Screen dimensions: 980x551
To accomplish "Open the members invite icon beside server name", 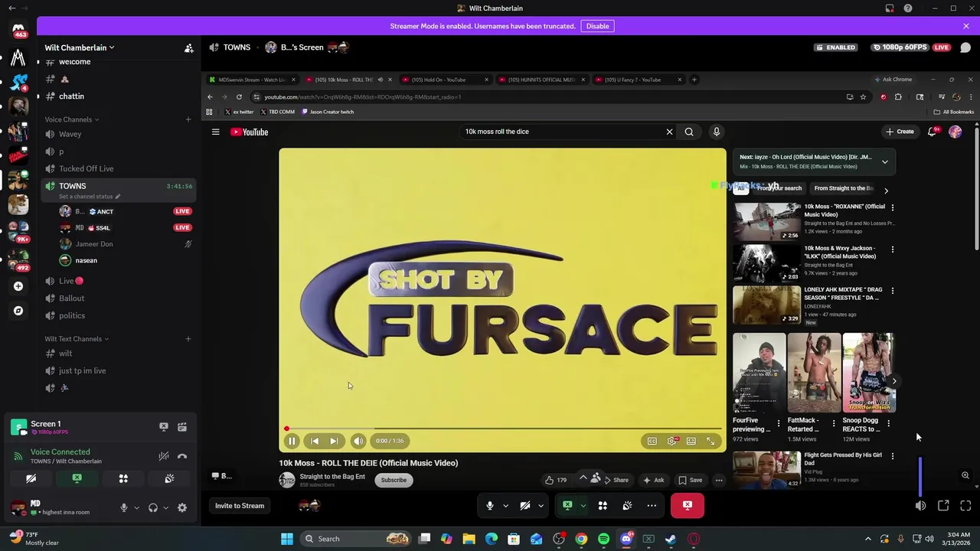I will click(x=188, y=47).
